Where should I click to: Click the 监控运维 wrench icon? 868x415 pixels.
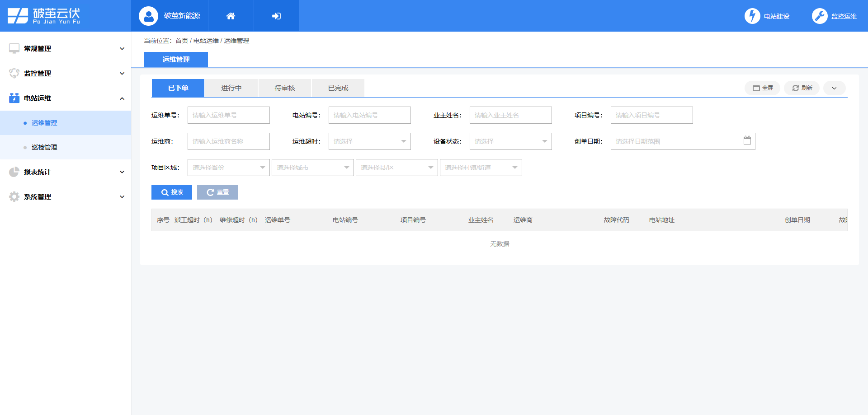[x=820, y=15]
